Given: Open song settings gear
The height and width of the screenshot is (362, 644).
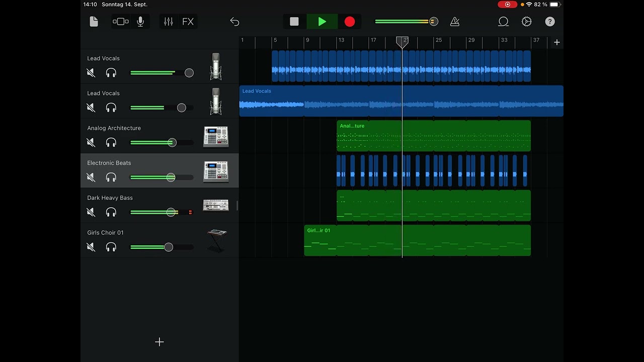Looking at the screenshot, I should point(527,22).
